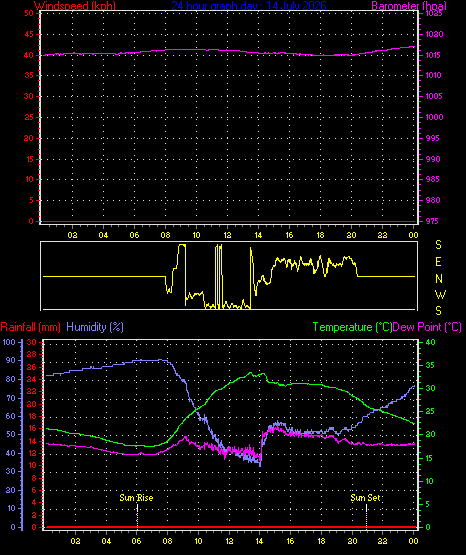Click '50' on the blue humidity axis
Image resolution: width=466 pixels, height=555 pixels.
point(11,435)
